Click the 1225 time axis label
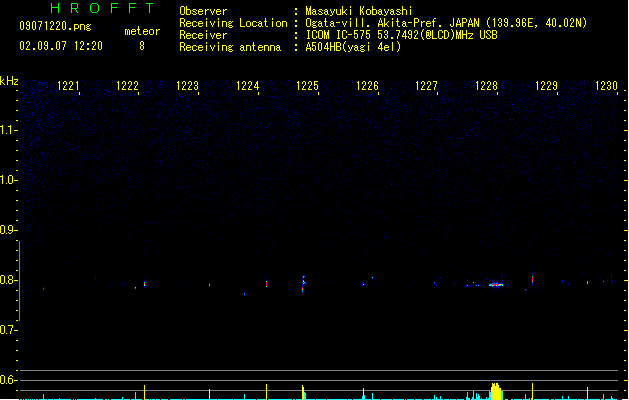The height and width of the screenshot is (400, 629). 307,86
